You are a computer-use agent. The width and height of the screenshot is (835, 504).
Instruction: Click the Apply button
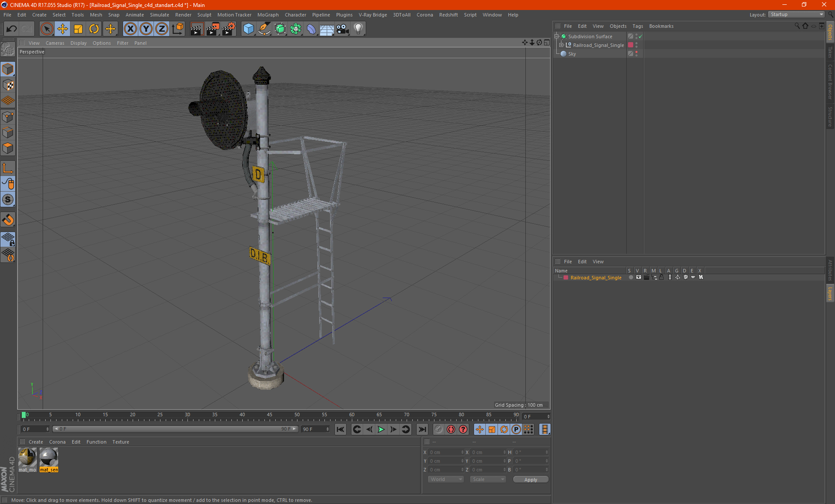(x=531, y=480)
